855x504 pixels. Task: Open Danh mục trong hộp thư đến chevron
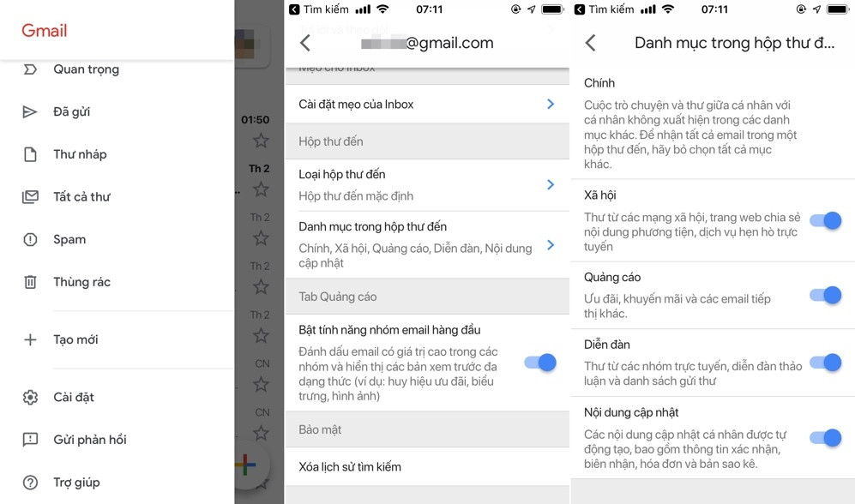click(551, 244)
